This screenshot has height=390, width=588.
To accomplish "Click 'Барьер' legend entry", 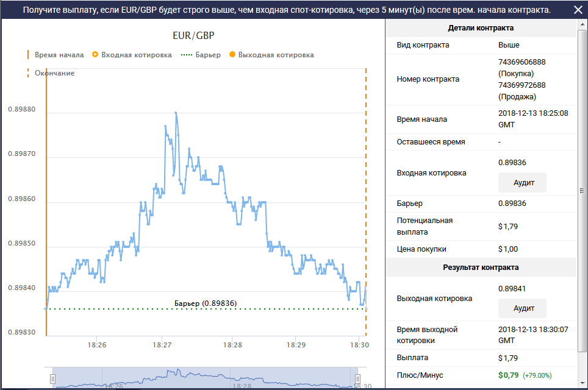I will click(x=201, y=55).
